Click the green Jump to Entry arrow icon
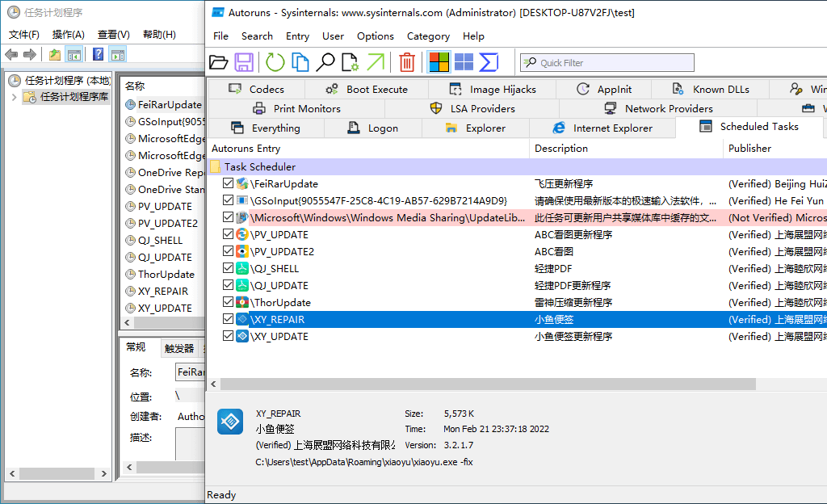827x504 pixels. 376,62
